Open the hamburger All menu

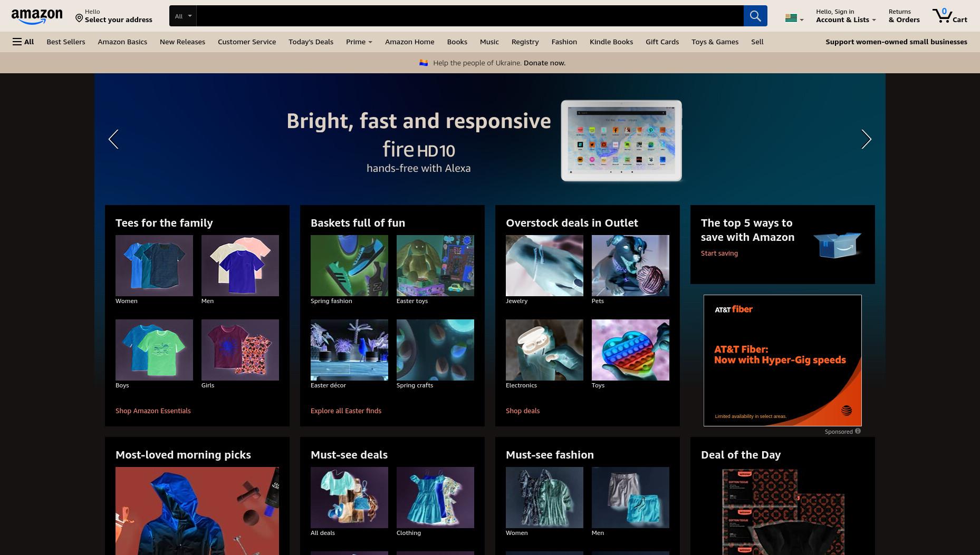coord(23,42)
